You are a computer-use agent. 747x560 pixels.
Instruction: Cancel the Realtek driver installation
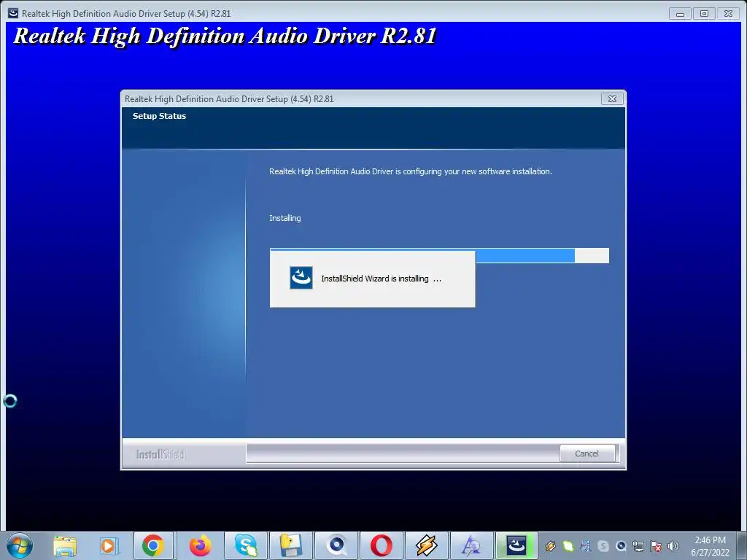click(x=587, y=454)
